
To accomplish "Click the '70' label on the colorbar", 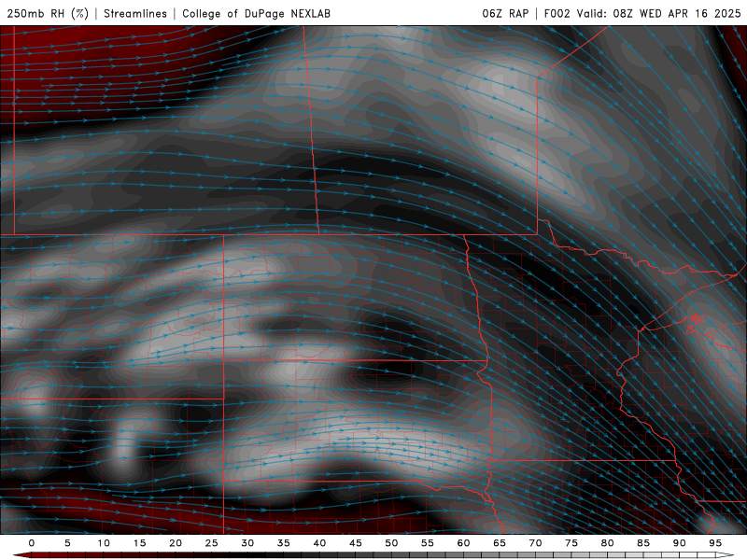I will (535, 543).
